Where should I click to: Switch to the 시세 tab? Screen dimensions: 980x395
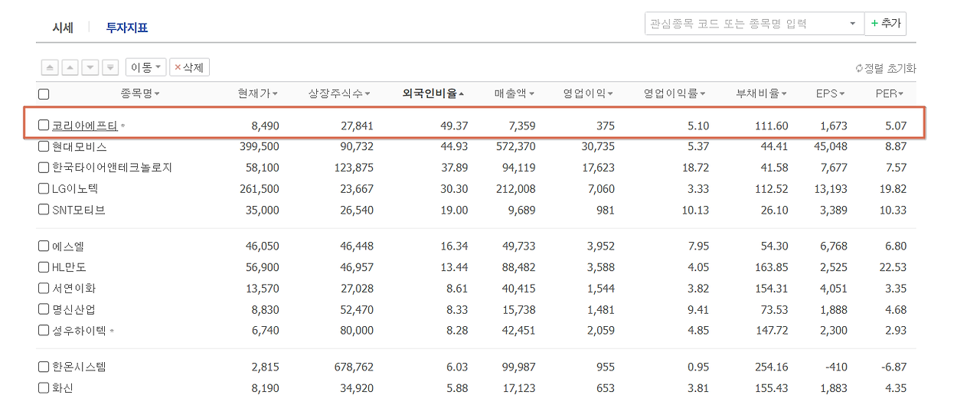[63, 28]
